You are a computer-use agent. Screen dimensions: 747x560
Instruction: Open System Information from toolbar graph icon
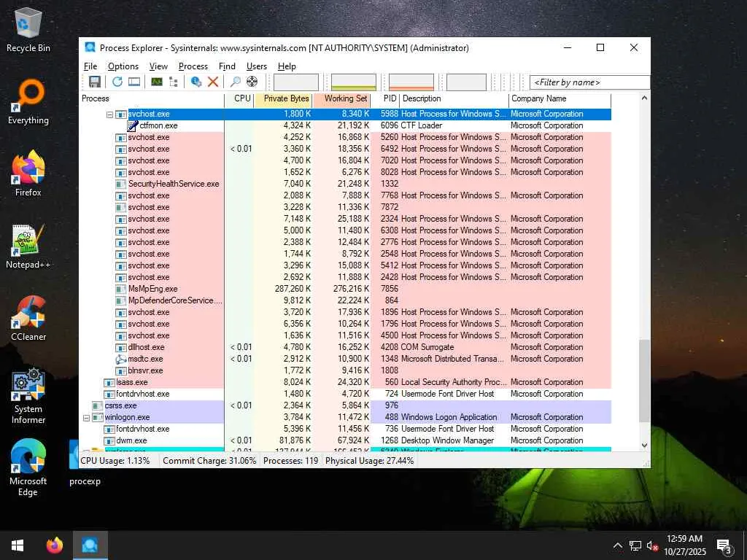coord(157,82)
